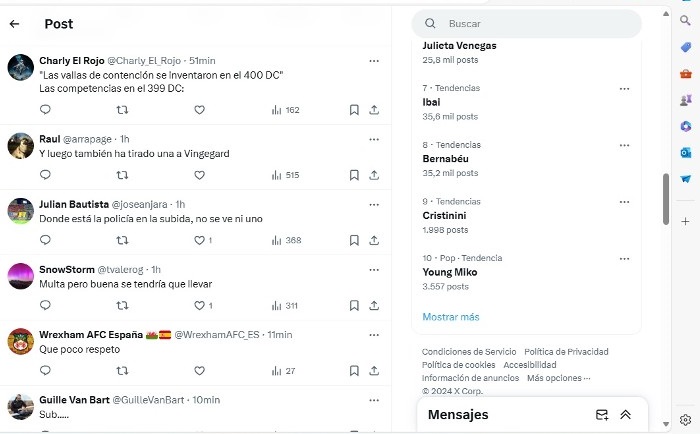
Task: Open more options for Ibai trend
Action: pyautogui.click(x=627, y=88)
